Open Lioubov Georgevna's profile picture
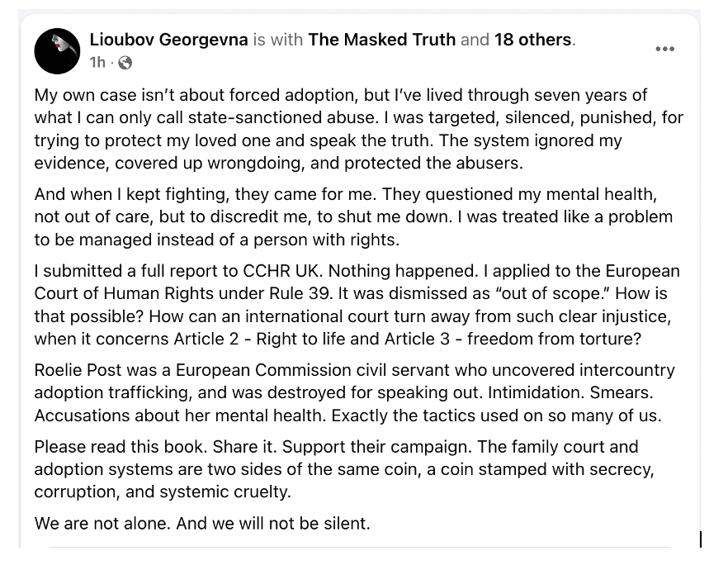Screen dimensions: 728x565 click(x=57, y=50)
